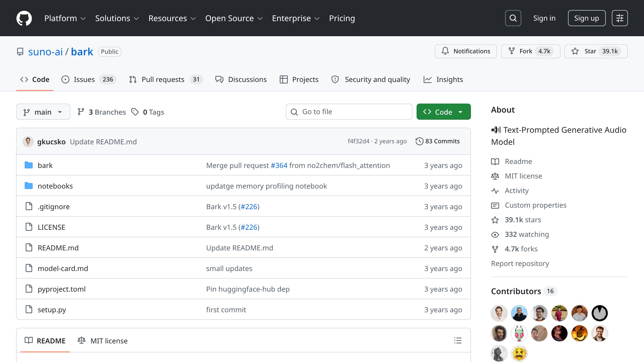Click the repository icon before suno-ai
This screenshot has width=644, height=362.
(20, 52)
